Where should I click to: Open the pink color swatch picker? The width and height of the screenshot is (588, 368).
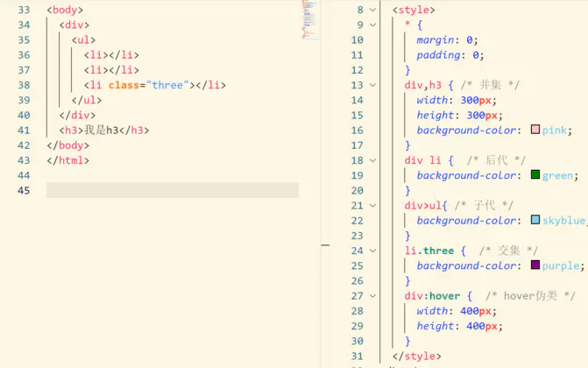[x=535, y=131]
